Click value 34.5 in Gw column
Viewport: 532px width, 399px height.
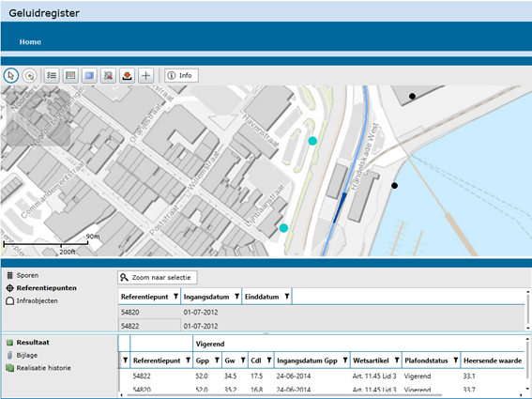click(x=231, y=376)
